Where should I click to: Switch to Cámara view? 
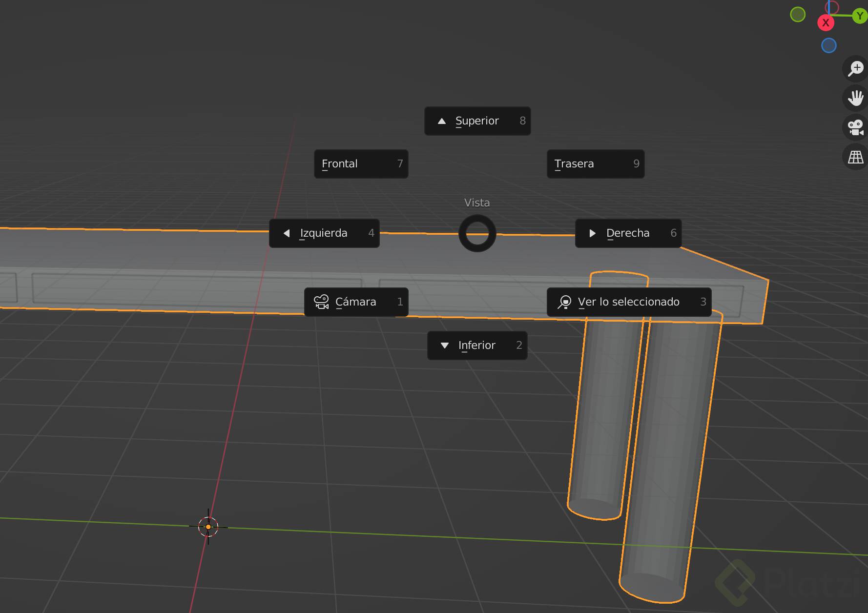click(356, 302)
